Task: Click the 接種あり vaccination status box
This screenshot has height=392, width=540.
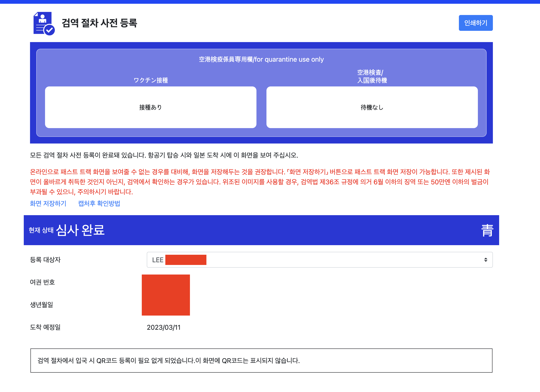Action: pyautogui.click(x=151, y=107)
